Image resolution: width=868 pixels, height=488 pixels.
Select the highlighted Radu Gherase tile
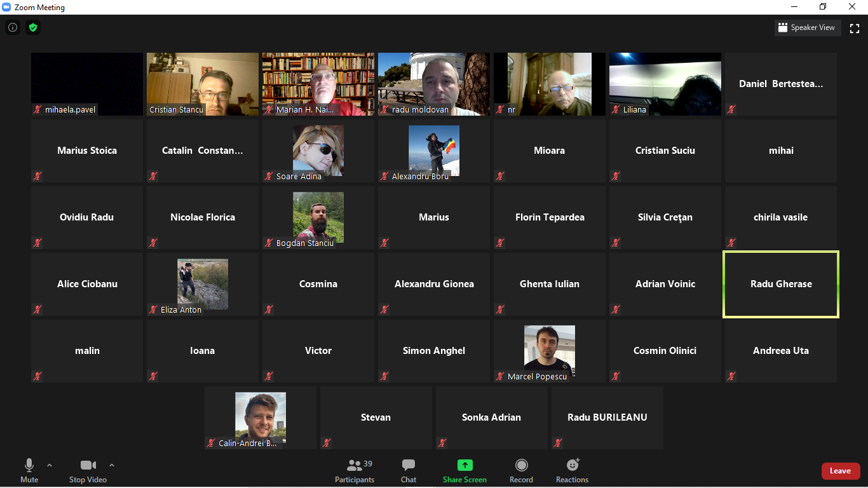(x=781, y=284)
